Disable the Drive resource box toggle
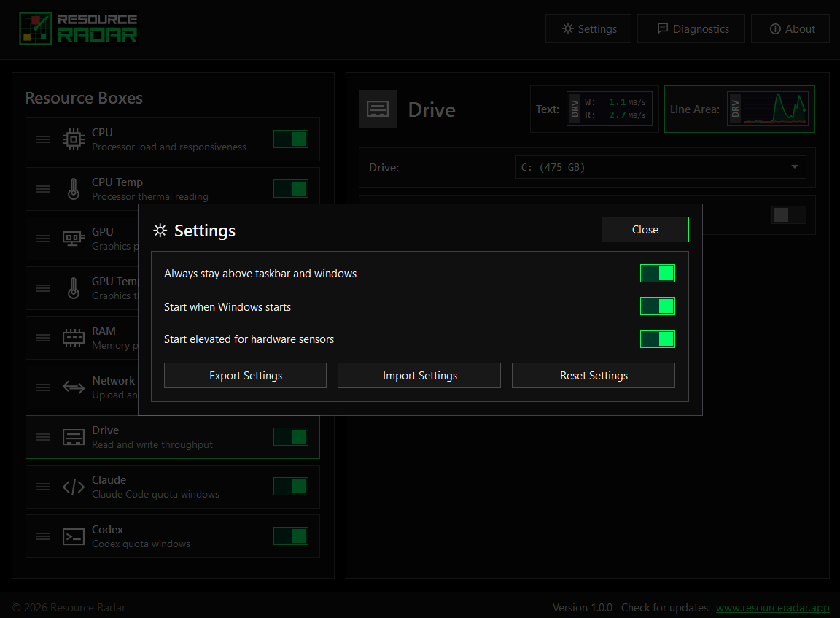 [x=291, y=437]
